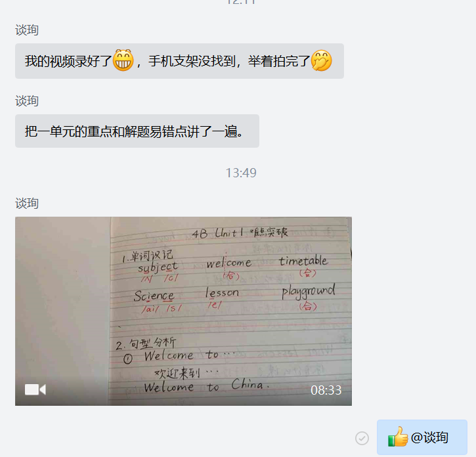Click the word playground in video preview

(x=309, y=292)
